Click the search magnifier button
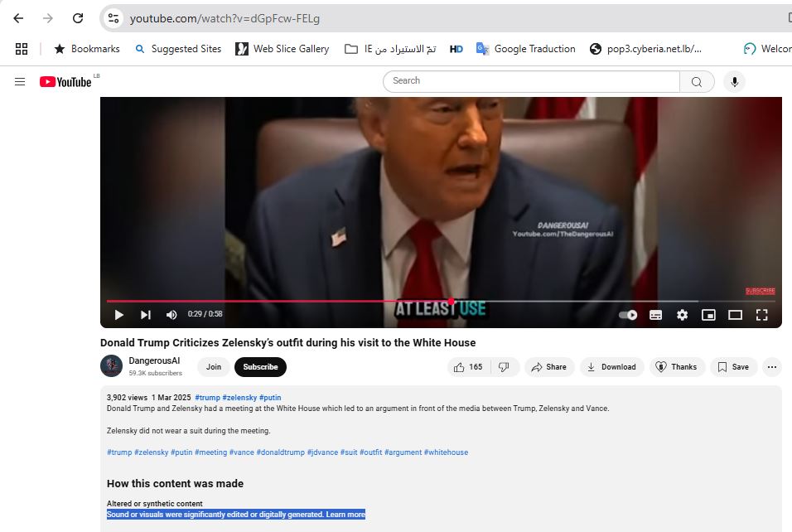 [x=697, y=81]
